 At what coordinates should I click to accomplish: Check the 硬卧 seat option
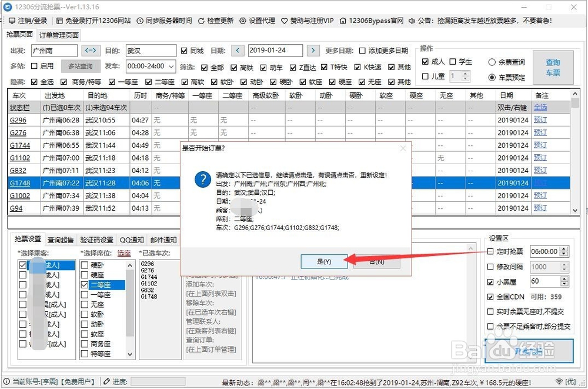[84, 265]
